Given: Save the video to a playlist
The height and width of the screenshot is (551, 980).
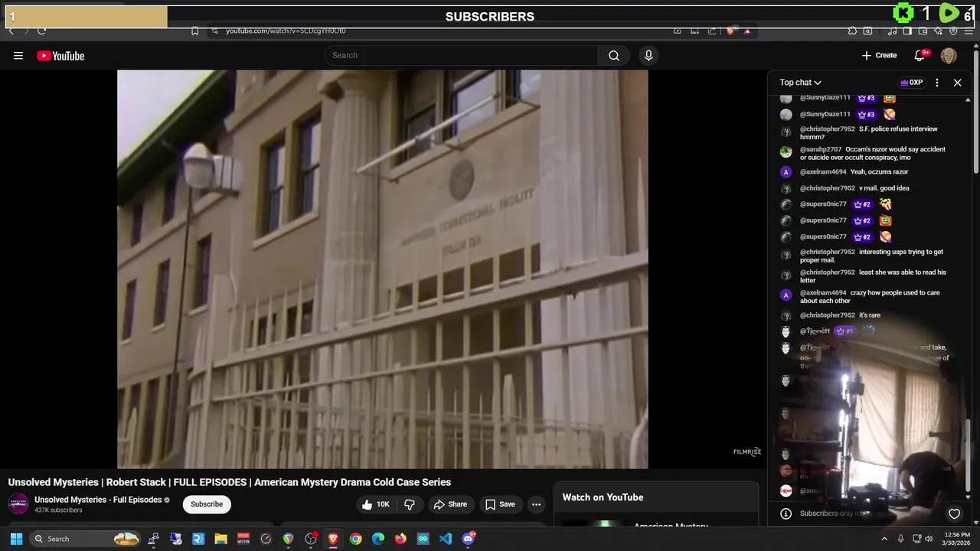Looking at the screenshot, I should [x=499, y=504].
